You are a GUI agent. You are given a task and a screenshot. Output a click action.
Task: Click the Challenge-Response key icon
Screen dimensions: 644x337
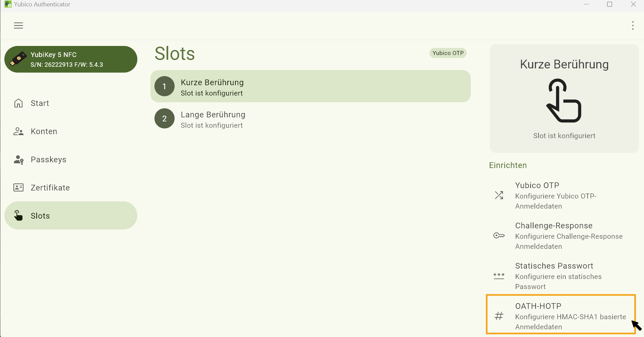click(499, 235)
